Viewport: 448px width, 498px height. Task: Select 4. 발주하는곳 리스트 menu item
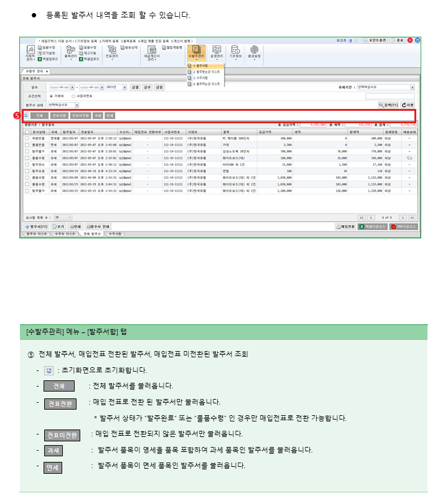point(206,84)
